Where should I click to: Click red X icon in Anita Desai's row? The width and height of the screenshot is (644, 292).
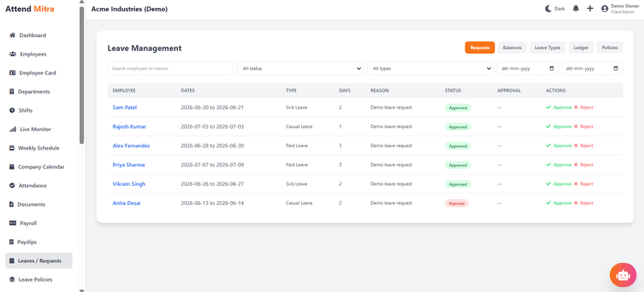point(576,203)
